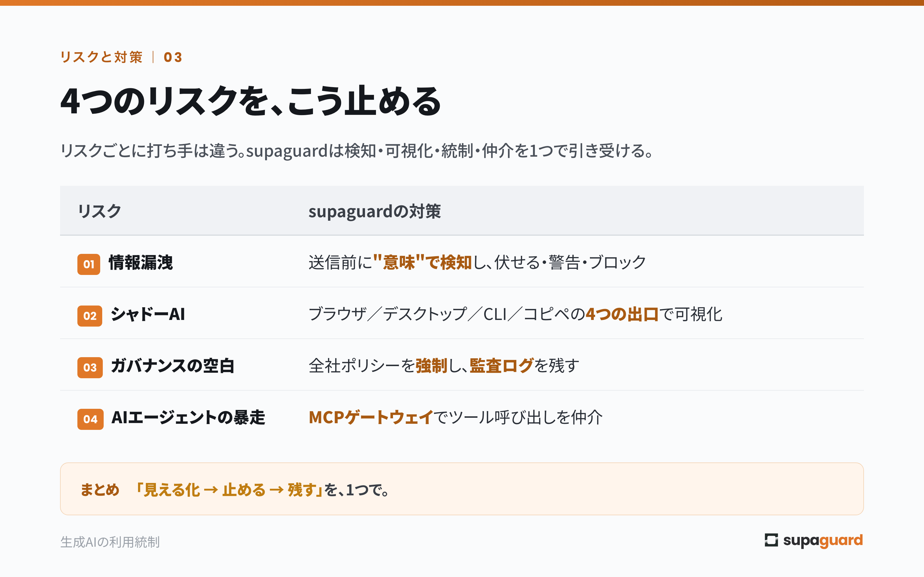Click the リスクと対策 section label
Image resolution: width=924 pixels, height=577 pixels.
point(102,57)
